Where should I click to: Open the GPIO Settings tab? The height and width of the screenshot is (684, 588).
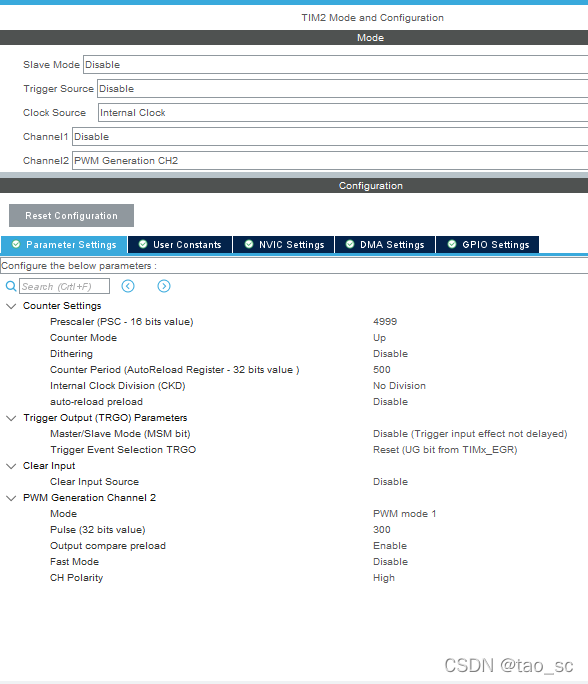(x=488, y=245)
